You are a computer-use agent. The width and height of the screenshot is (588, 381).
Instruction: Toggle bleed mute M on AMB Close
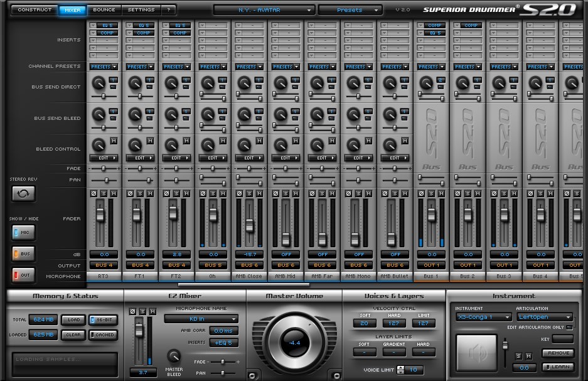(259, 141)
